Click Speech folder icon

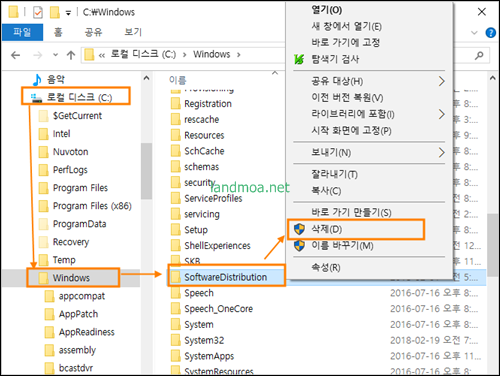(x=176, y=293)
